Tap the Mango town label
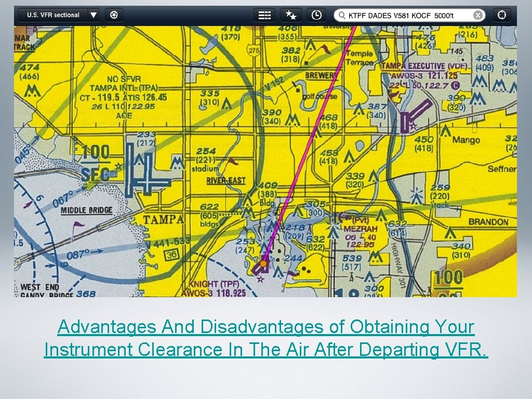532x399 pixels. (466, 140)
